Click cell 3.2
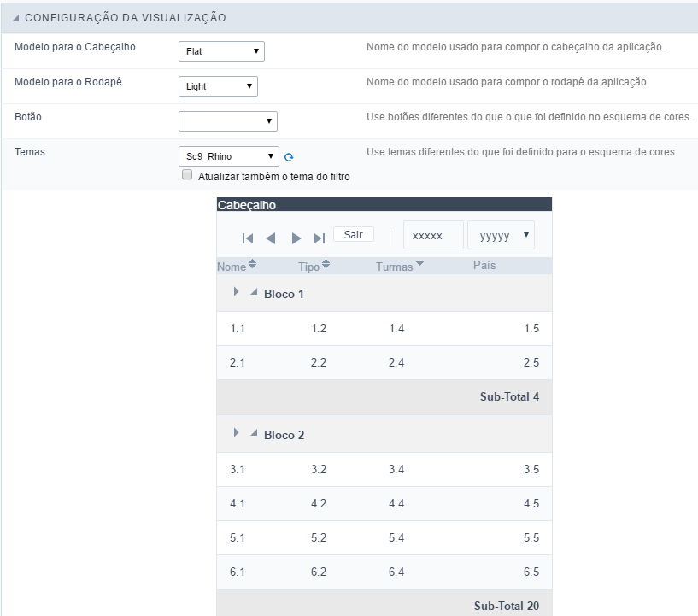The width and height of the screenshot is (698, 616). point(319,470)
